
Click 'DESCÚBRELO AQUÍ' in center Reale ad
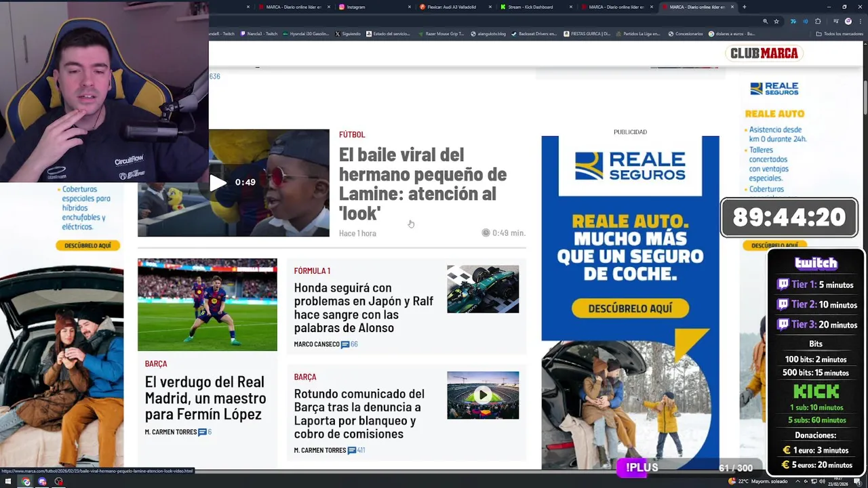pyautogui.click(x=630, y=308)
